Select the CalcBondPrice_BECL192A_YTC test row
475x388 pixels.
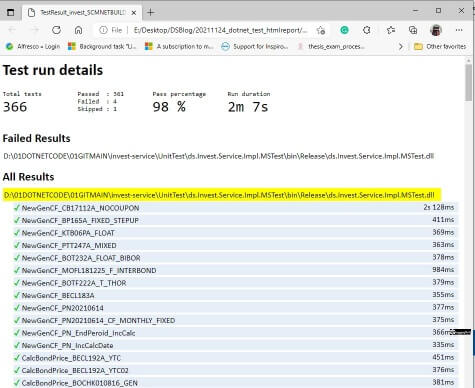pos(236,358)
